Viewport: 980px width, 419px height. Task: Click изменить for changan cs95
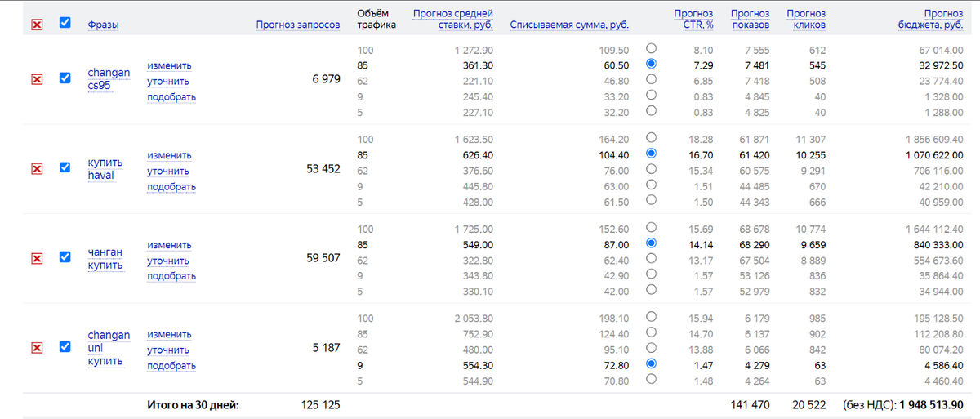pyautogui.click(x=169, y=65)
